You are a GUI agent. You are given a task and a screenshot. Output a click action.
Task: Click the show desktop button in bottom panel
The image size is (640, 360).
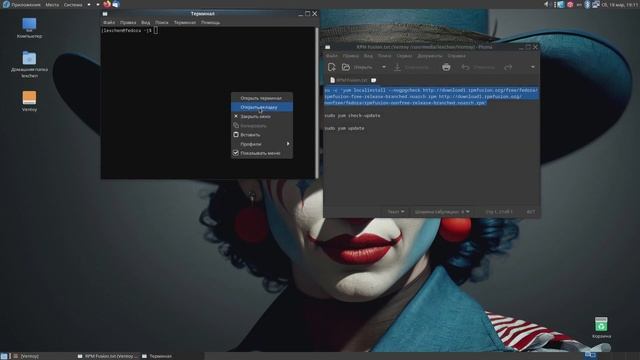[4, 356]
